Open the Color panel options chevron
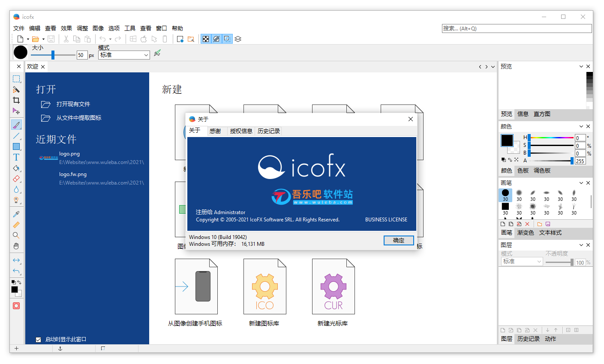 (581, 127)
